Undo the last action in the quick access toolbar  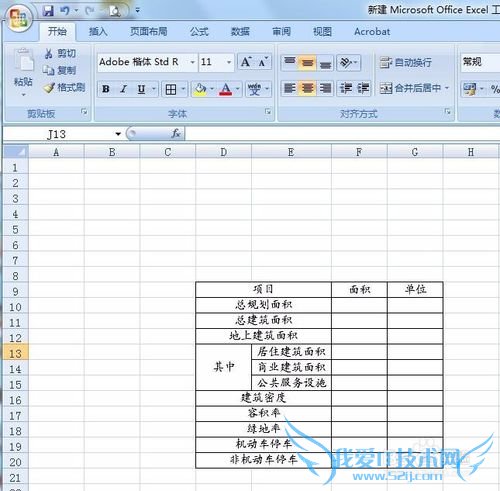[x=65, y=11]
